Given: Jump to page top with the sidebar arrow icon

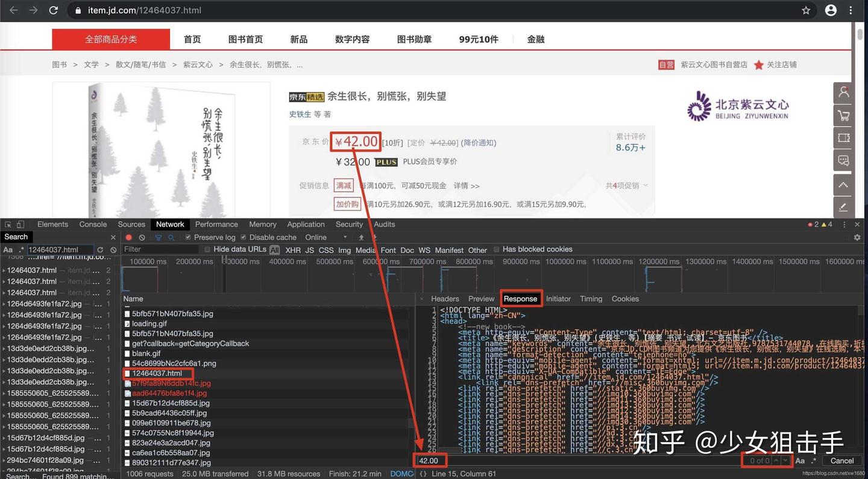Looking at the screenshot, I should [x=843, y=185].
